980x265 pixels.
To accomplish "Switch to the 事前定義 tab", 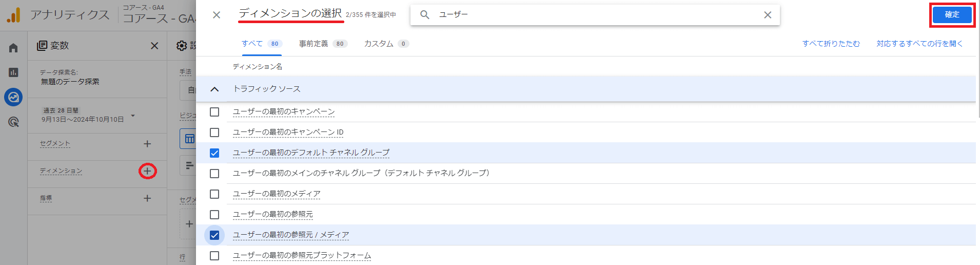I will 322,44.
